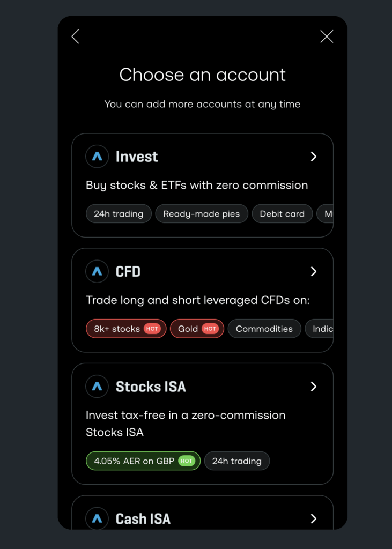Click the Cash ISA logo icon
The width and height of the screenshot is (392, 549).
(x=97, y=518)
